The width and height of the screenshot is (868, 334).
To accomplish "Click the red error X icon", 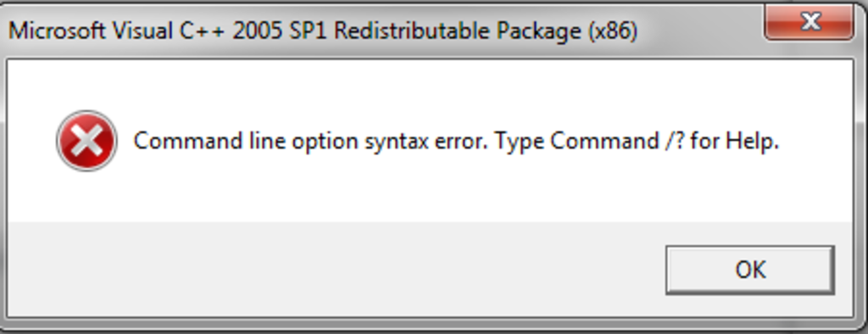I will [86, 141].
